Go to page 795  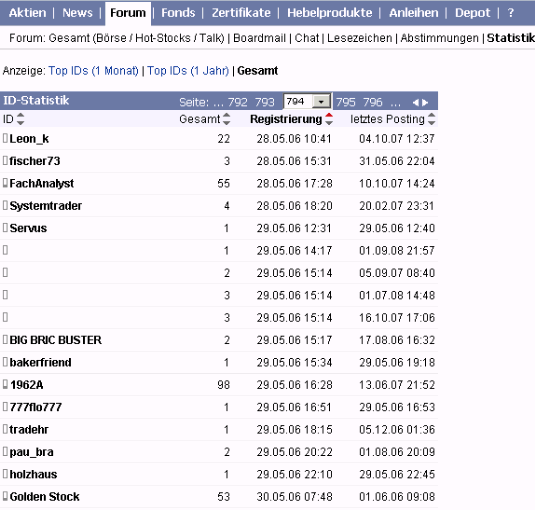click(346, 102)
